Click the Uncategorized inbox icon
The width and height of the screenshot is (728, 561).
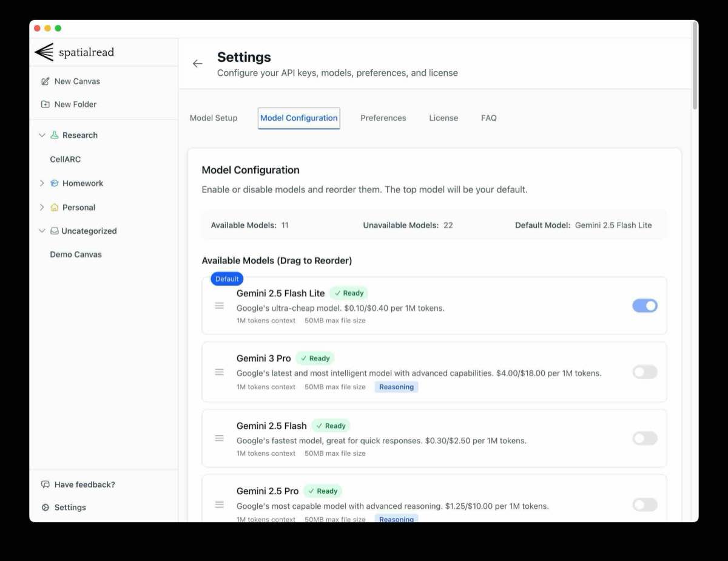55,231
